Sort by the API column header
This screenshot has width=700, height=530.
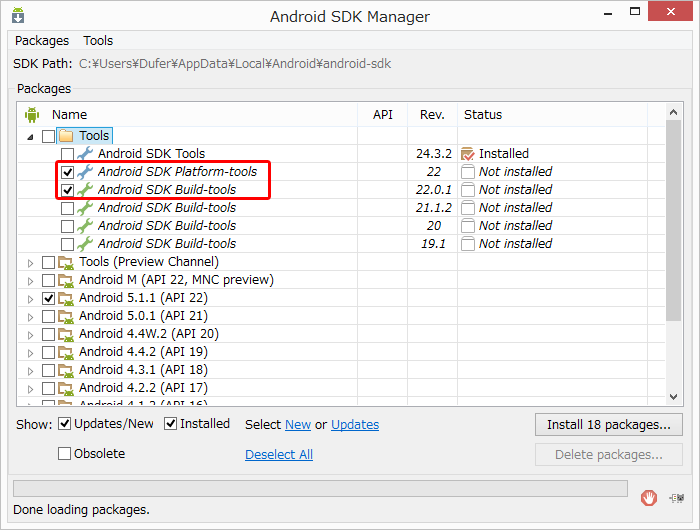(383, 115)
